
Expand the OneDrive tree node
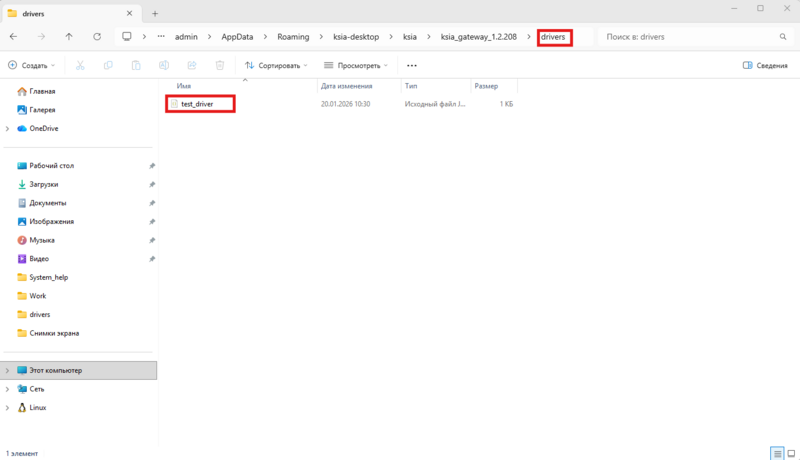8,128
